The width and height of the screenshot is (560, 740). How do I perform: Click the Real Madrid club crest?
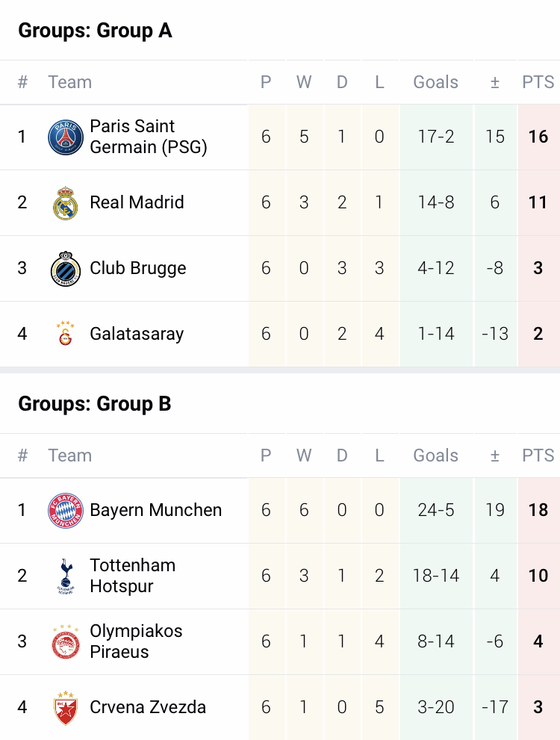[x=66, y=203]
